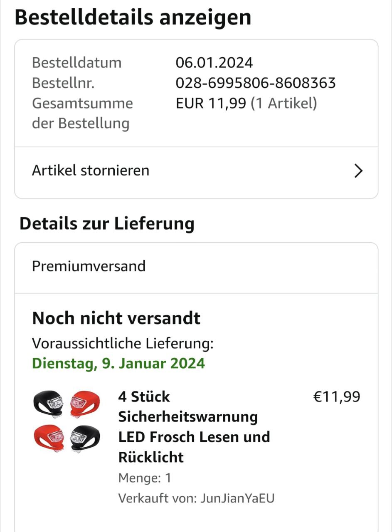Click the top-right red bike light image

84,403
